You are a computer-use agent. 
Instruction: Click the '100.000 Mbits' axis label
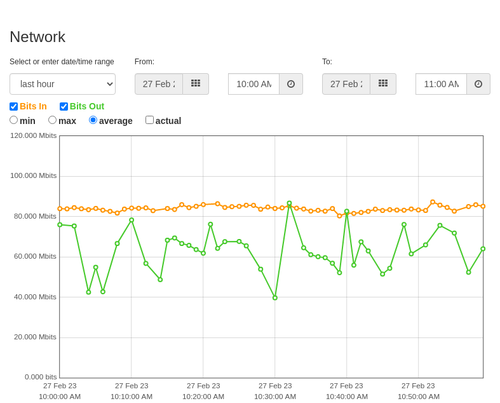tap(33, 176)
